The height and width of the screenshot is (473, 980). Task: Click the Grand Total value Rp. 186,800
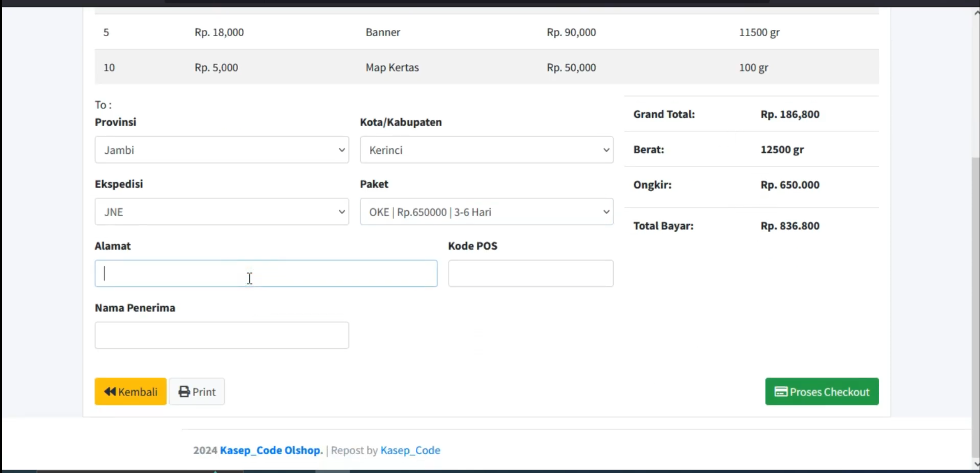point(790,114)
